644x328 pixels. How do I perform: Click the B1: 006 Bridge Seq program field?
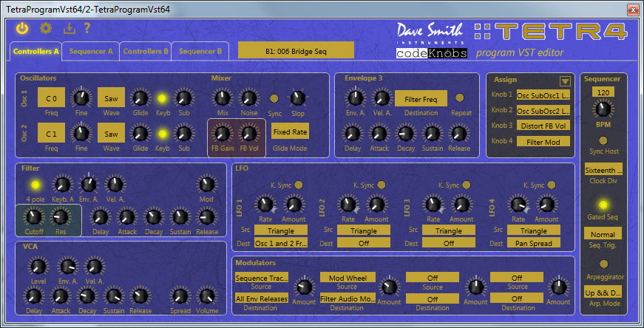(296, 49)
